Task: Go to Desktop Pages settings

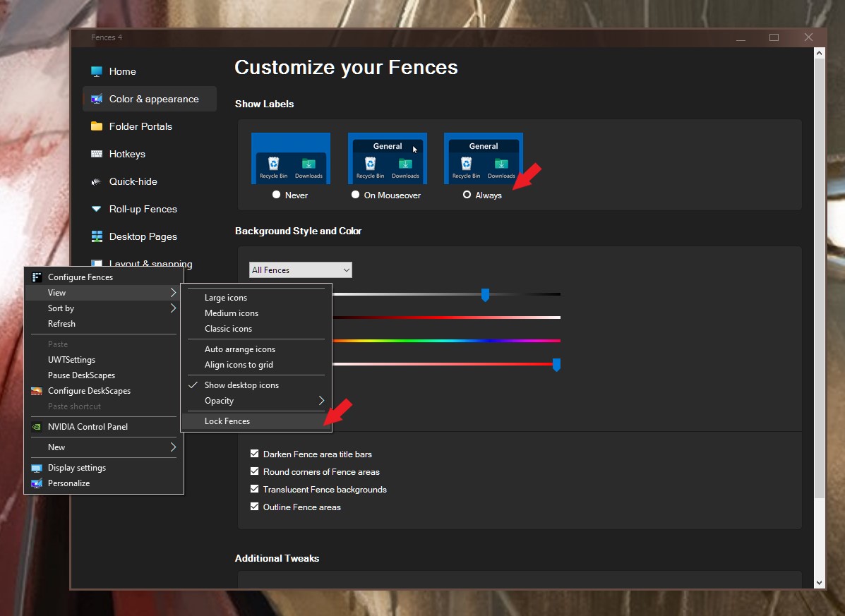Action: tap(149, 236)
